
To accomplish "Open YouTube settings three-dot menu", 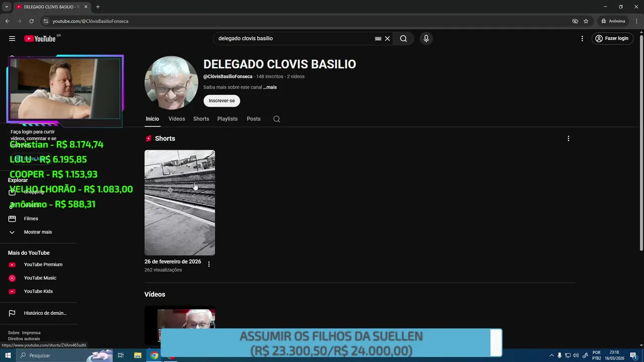I will (582, 39).
